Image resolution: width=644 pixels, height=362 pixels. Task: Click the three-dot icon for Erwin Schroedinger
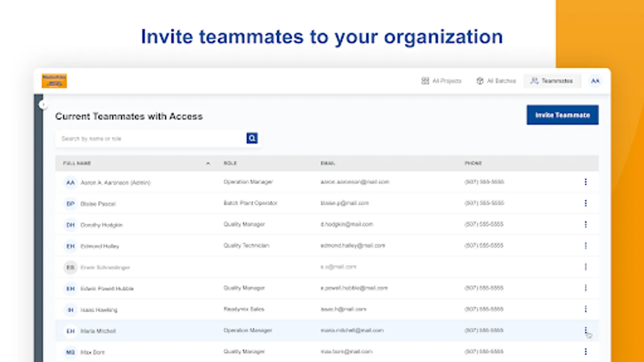point(586,267)
